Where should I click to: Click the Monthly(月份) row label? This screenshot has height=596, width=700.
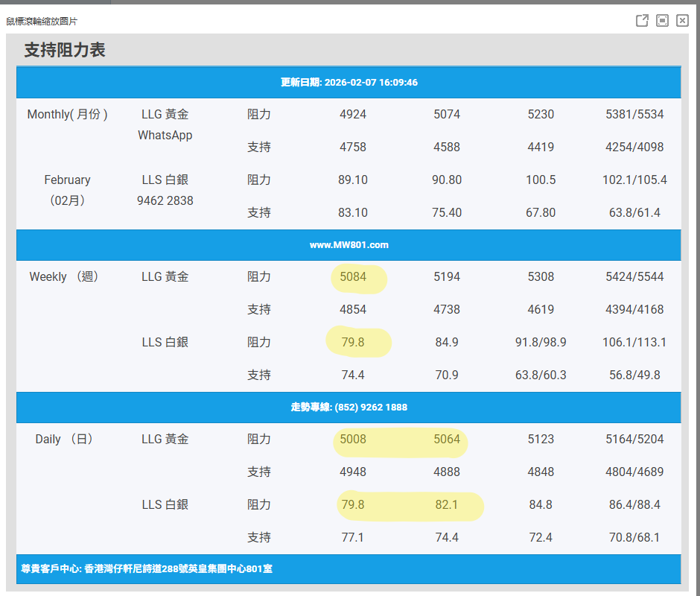(68, 115)
